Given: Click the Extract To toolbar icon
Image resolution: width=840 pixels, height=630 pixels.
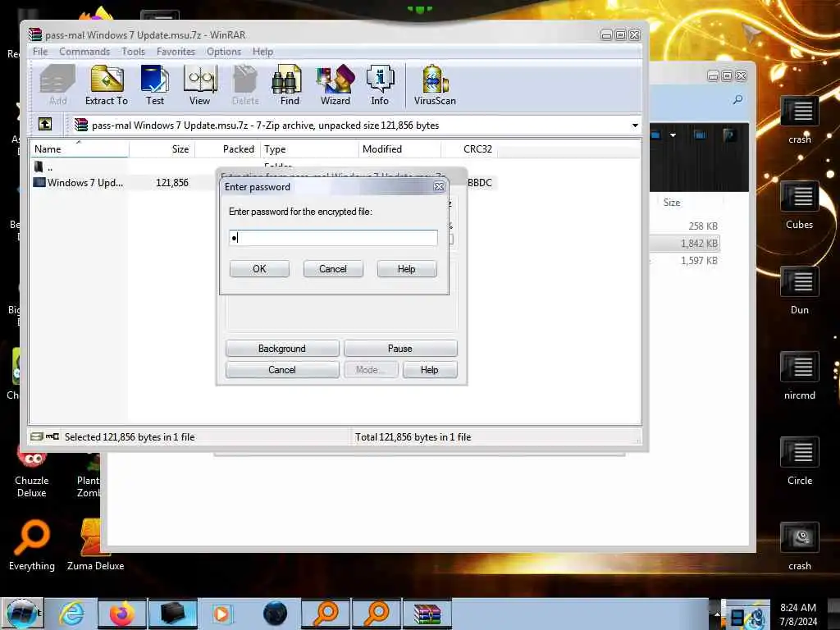Looking at the screenshot, I should [x=107, y=85].
